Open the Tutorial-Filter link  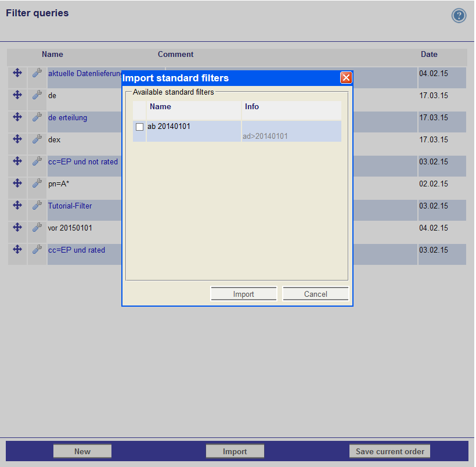tap(70, 206)
